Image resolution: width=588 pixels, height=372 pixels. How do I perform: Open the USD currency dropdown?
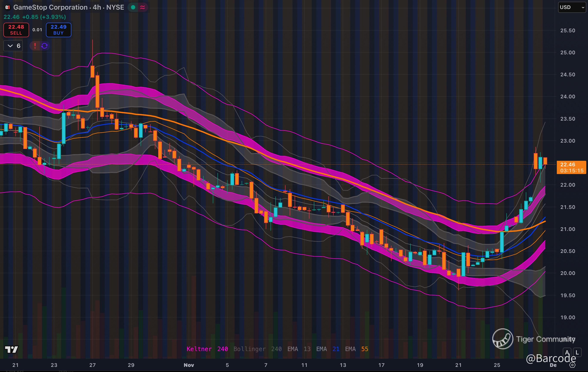pos(572,7)
